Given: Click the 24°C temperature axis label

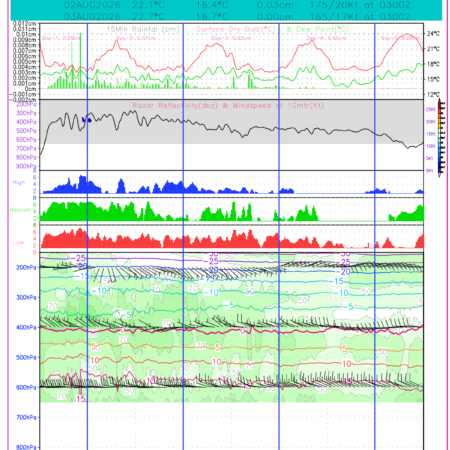Looking at the screenshot, I should click(x=433, y=34).
